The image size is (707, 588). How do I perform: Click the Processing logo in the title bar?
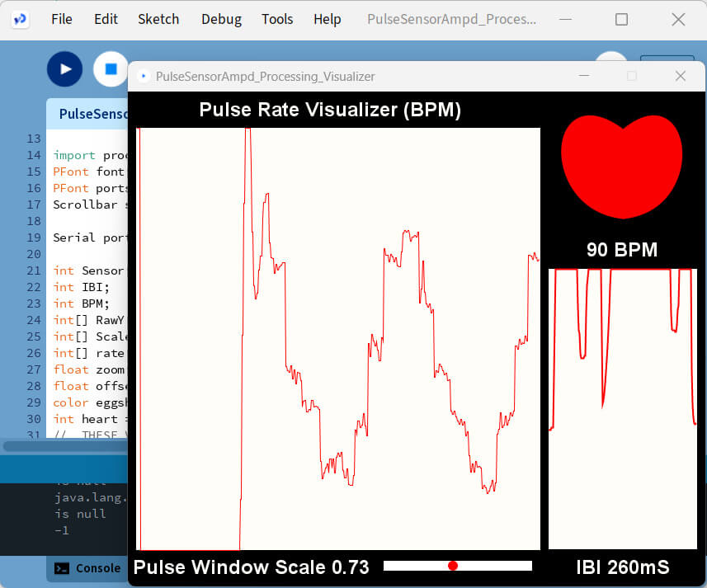coord(21,19)
